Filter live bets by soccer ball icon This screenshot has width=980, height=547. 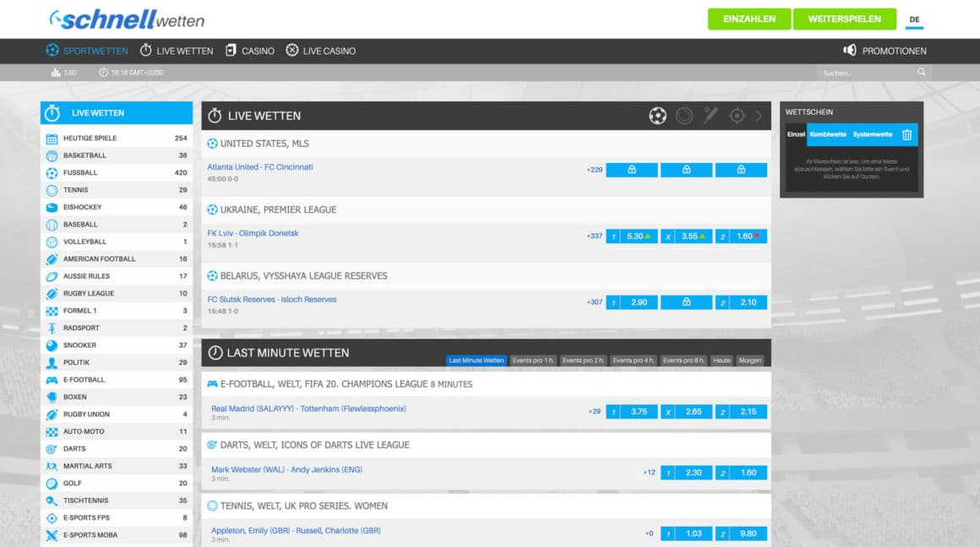(x=657, y=116)
